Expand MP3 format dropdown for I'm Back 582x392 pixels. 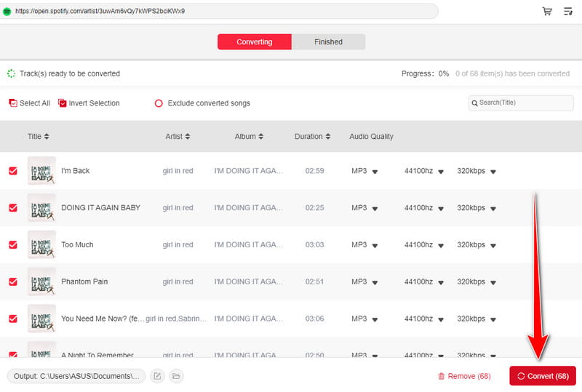(375, 172)
